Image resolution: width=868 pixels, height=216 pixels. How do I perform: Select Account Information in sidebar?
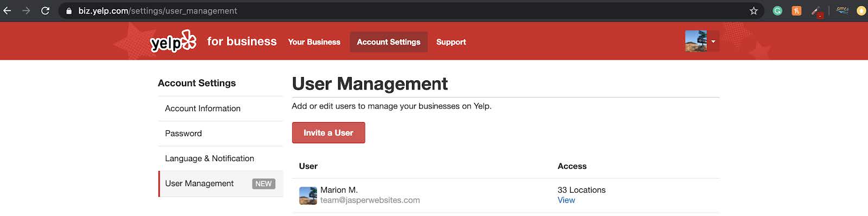220,109
